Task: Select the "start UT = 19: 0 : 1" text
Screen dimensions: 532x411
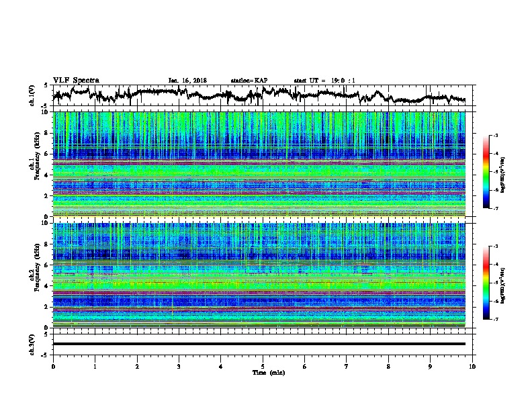Action: [324, 81]
